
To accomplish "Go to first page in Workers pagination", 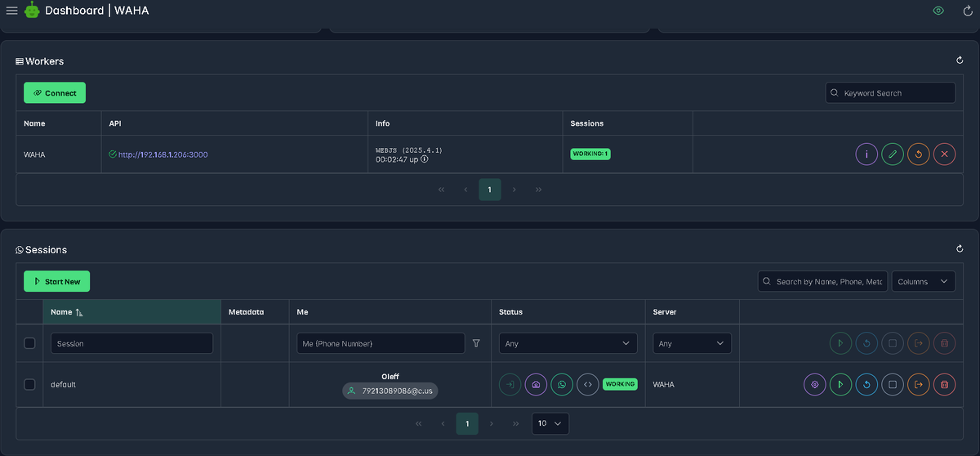I will pos(441,190).
